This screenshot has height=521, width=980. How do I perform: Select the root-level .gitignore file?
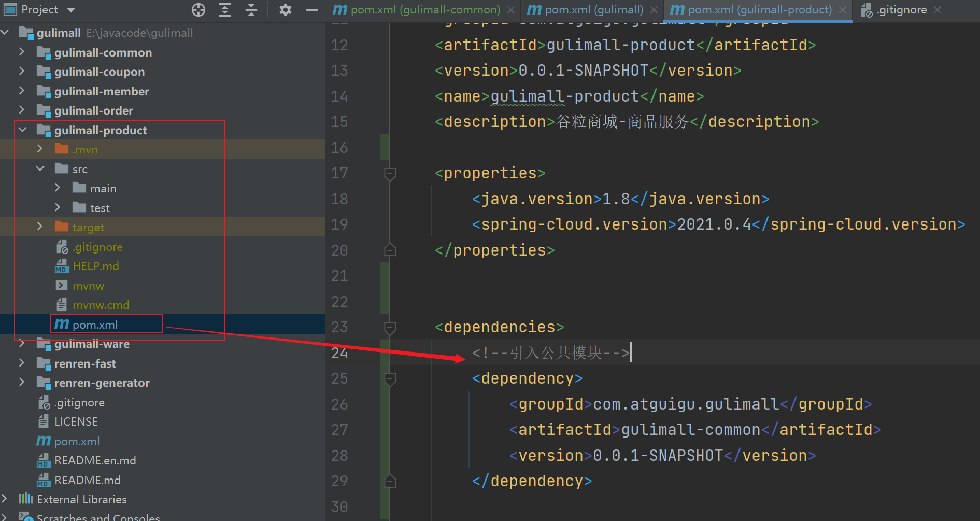pyautogui.click(x=79, y=402)
